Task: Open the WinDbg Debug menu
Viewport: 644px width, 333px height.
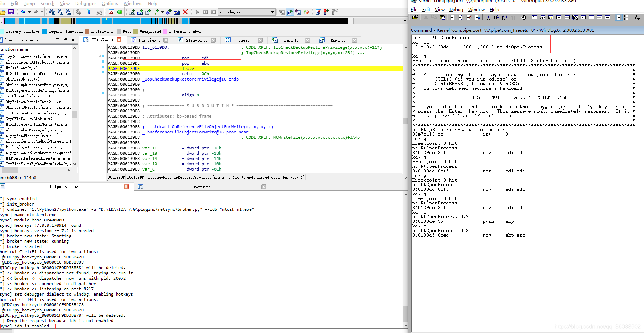Action: pyautogui.click(x=456, y=10)
